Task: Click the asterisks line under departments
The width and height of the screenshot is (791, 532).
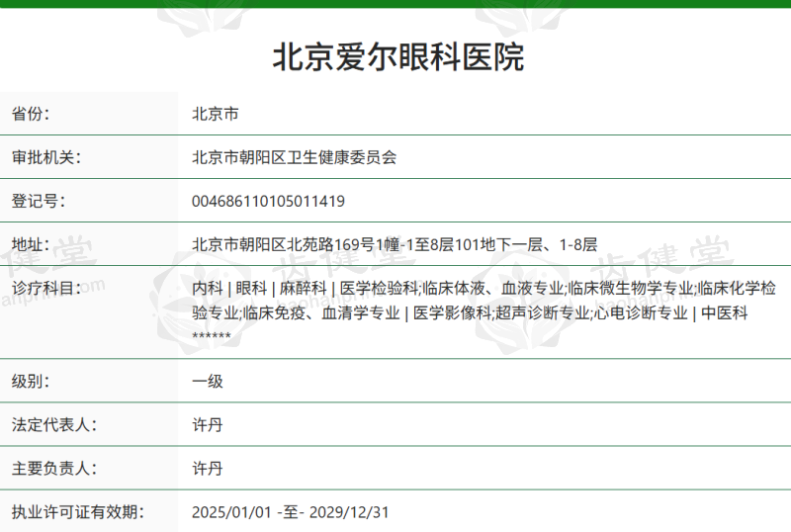Action: click(x=212, y=336)
